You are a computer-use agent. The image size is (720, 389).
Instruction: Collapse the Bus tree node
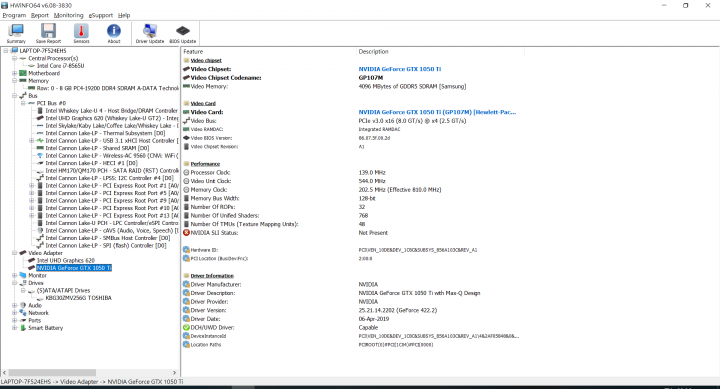[x=14, y=96]
